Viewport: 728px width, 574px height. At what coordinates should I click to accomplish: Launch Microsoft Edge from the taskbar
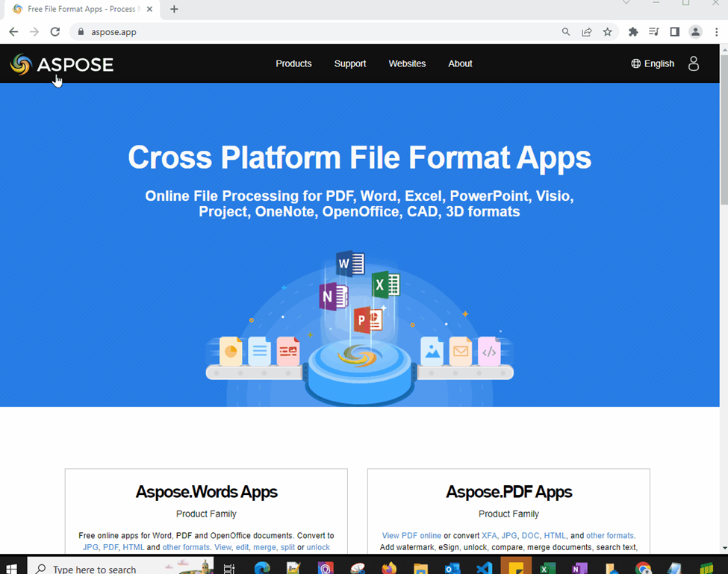[262, 568]
